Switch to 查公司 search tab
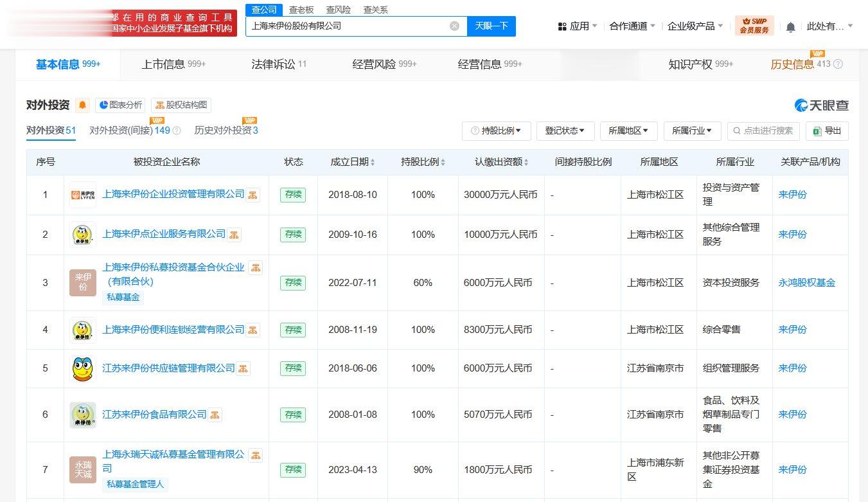This screenshot has width=868, height=502. click(264, 10)
